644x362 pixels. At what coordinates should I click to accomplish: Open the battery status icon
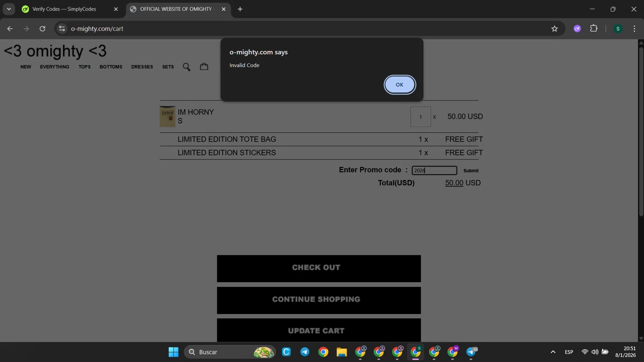click(605, 352)
